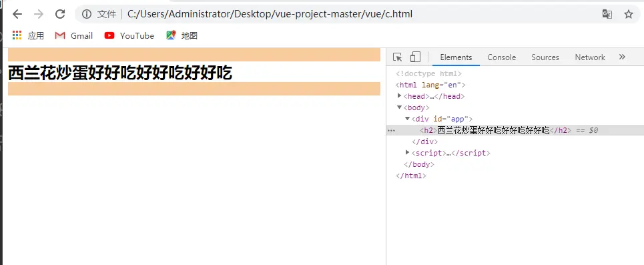
Task: Select the closing </div> line
Action: 424,142
